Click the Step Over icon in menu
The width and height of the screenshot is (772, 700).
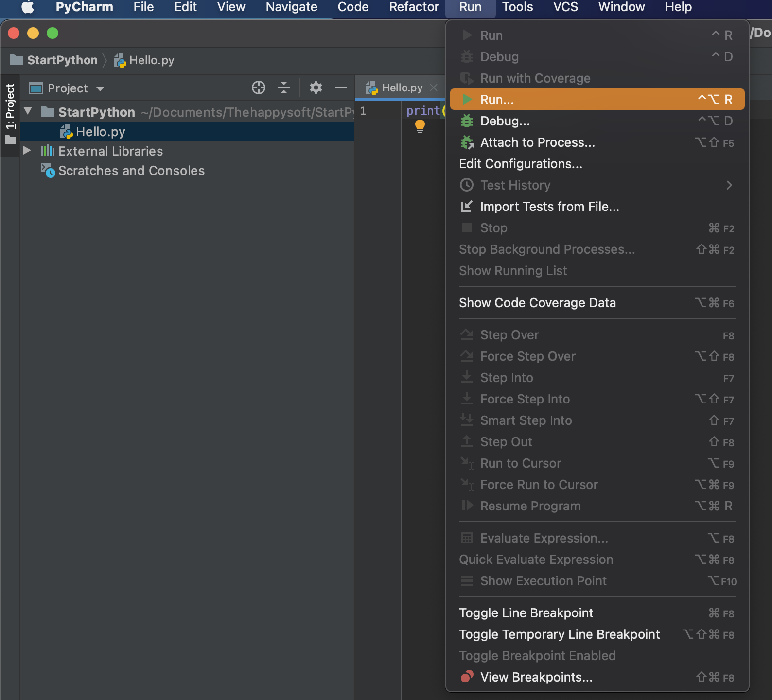coord(467,334)
